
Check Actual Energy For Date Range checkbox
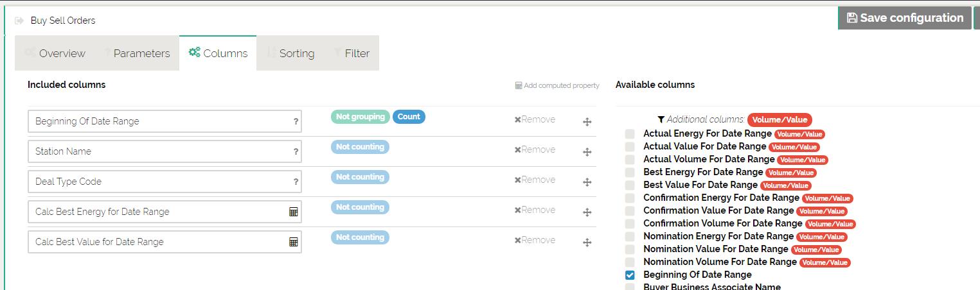click(630, 134)
